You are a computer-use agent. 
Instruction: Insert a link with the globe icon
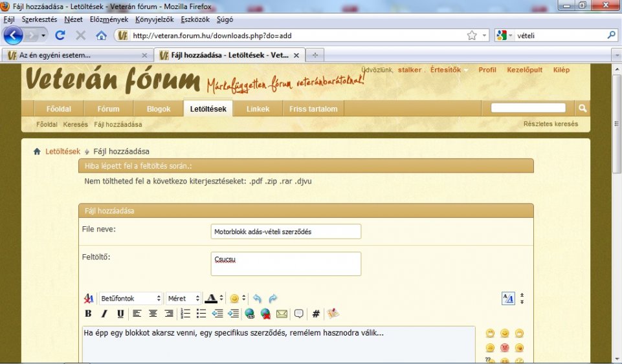point(250,314)
